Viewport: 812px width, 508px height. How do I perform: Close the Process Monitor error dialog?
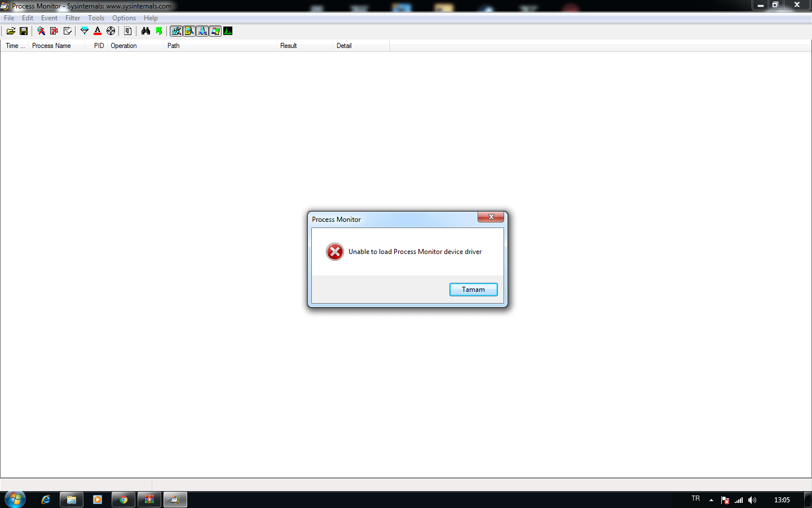tap(491, 217)
